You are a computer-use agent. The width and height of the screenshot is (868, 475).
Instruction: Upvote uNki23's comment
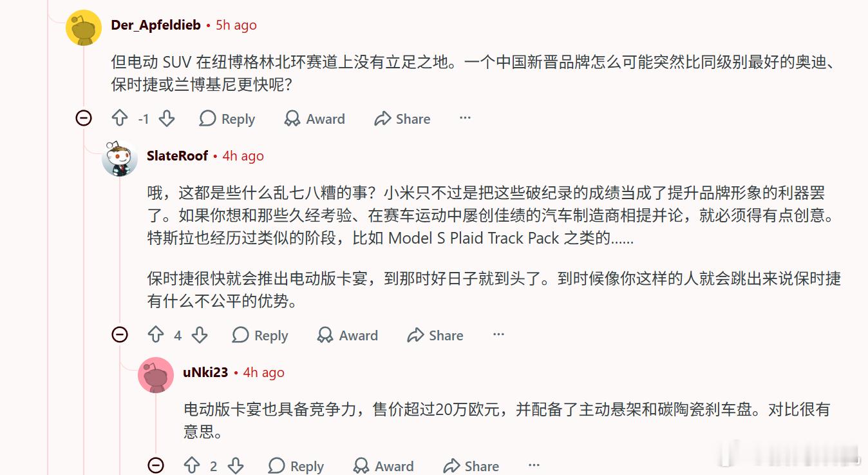tap(192, 466)
